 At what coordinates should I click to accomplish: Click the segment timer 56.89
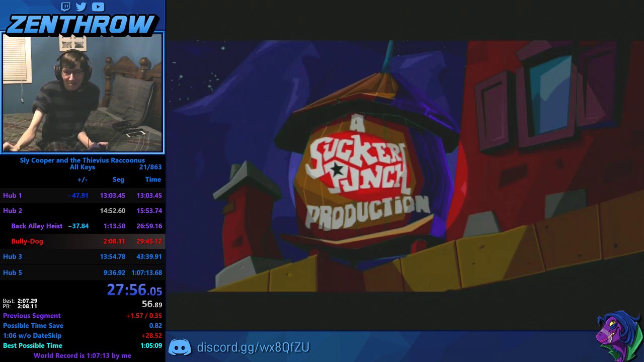click(x=152, y=304)
